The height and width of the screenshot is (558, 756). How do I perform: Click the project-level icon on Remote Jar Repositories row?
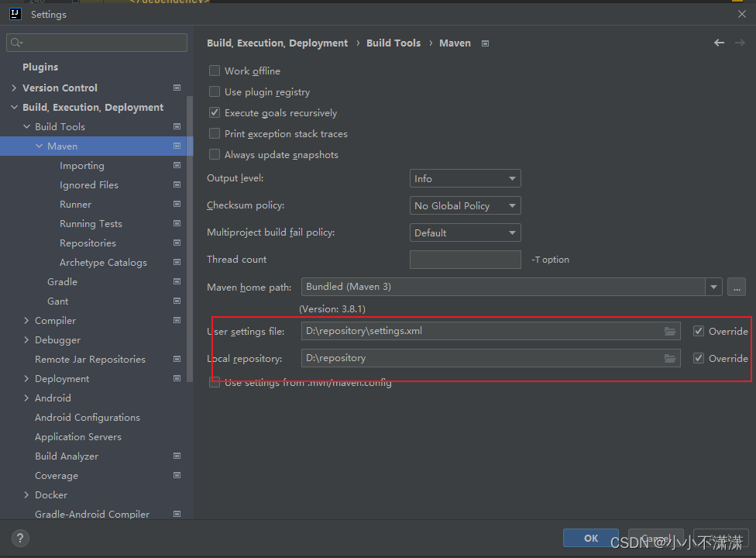point(177,359)
